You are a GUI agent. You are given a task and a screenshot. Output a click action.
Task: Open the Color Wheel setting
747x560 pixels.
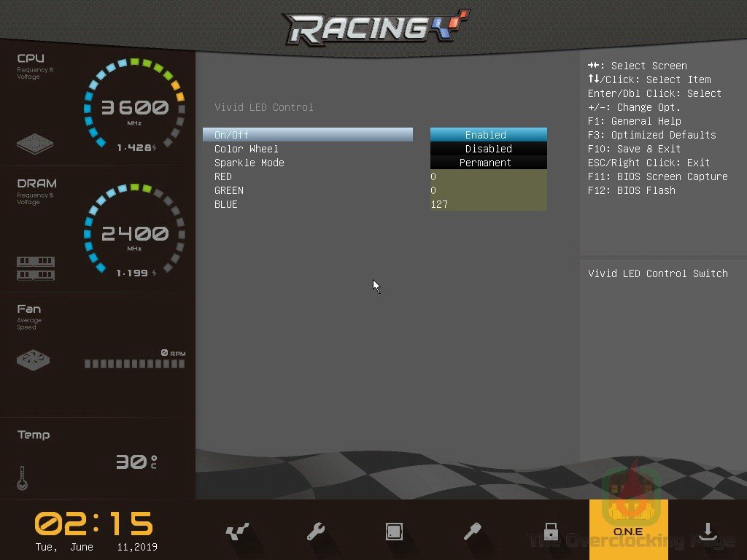pyautogui.click(x=247, y=149)
